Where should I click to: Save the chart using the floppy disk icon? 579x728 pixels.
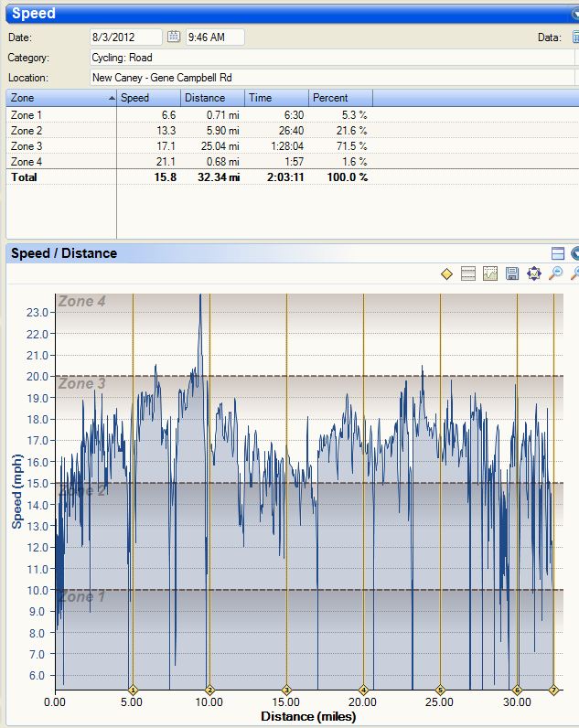512,273
